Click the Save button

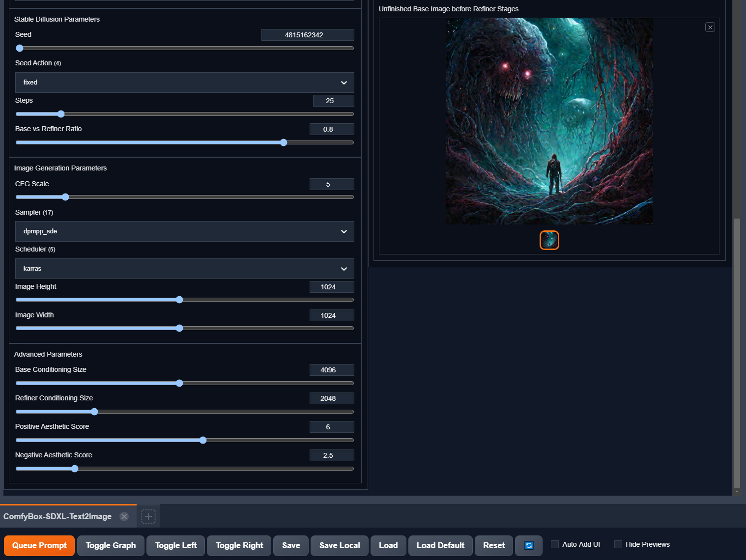291,545
